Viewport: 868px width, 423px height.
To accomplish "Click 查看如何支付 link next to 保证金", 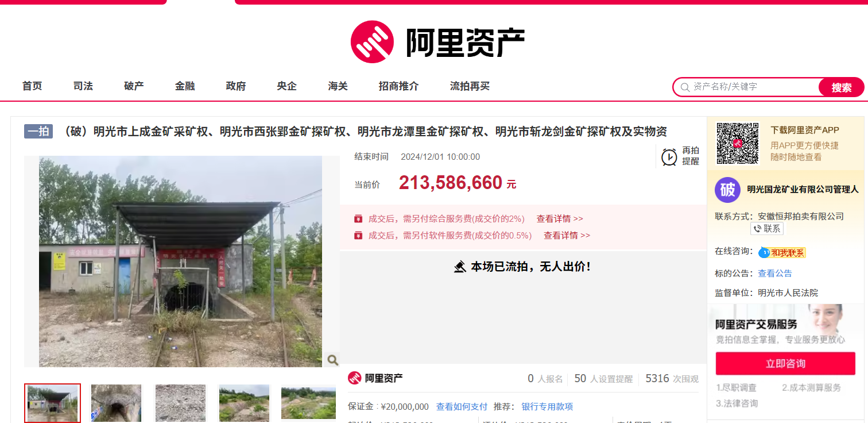I will [x=462, y=407].
